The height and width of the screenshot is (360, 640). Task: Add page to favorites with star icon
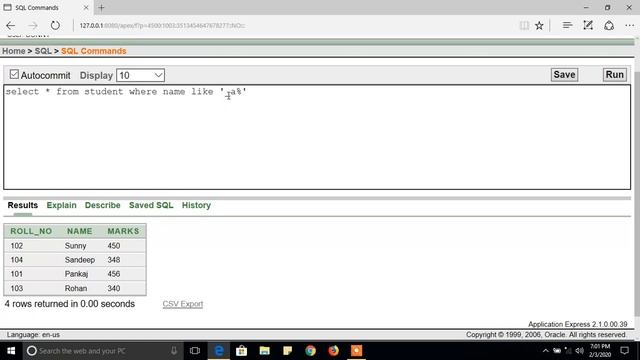point(539,25)
